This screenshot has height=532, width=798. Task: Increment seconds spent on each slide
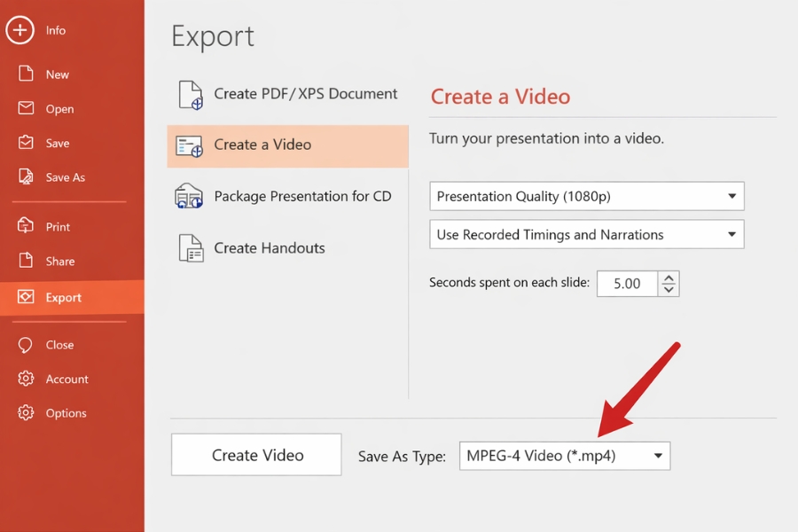[668, 278]
